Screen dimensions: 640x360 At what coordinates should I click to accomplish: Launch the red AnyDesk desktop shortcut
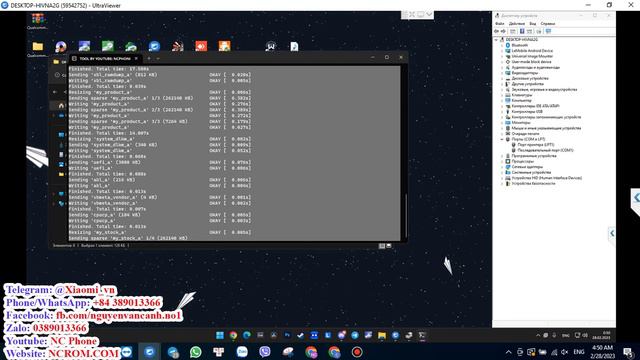201,46
